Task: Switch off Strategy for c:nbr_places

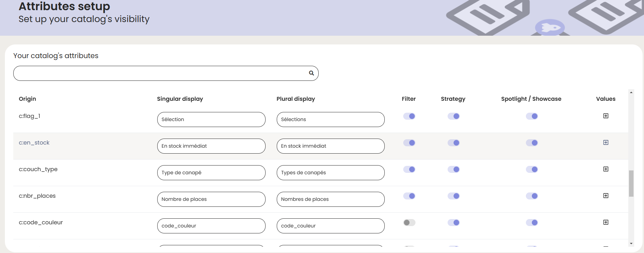Action: click(x=454, y=196)
